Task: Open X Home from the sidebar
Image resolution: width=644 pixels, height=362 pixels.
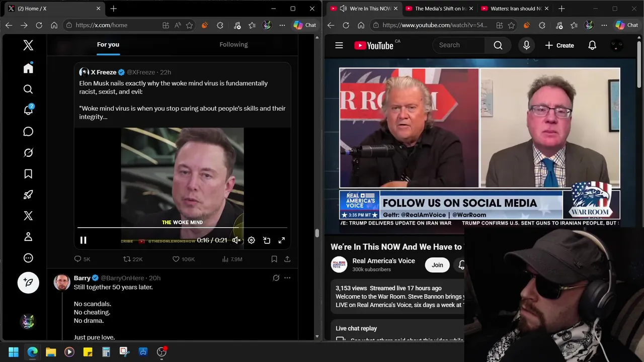Action: 28,68
